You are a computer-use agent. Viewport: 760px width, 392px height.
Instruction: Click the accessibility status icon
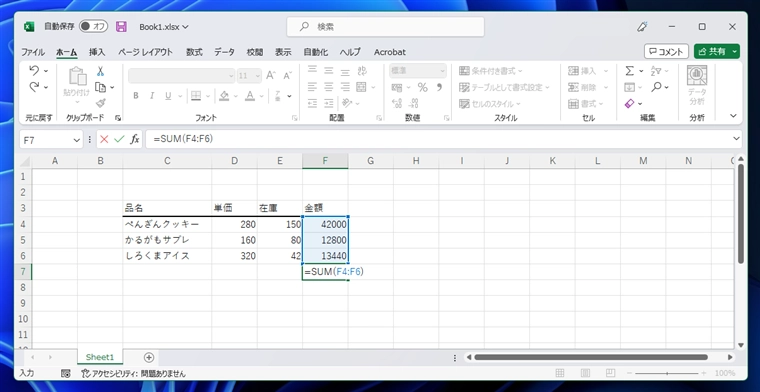point(86,374)
